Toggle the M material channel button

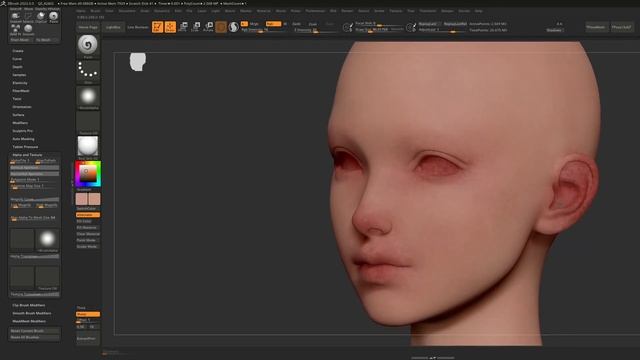point(285,24)
